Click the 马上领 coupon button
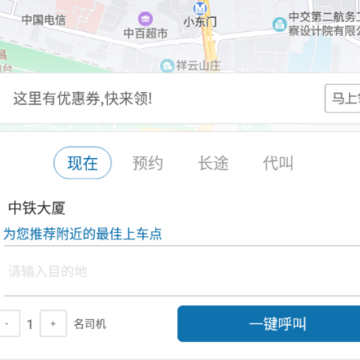The width and height of the screenshot is (360, 360). tap(342, 99)
